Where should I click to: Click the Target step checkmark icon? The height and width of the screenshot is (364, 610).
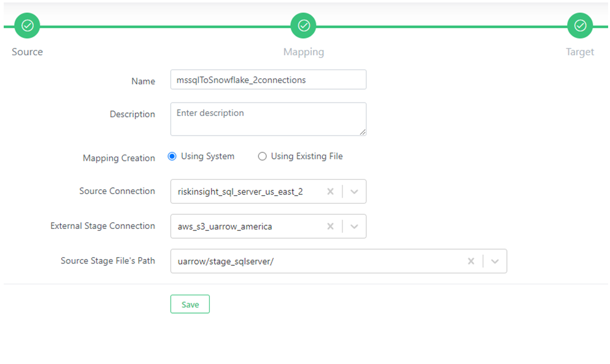coord(580,26)
